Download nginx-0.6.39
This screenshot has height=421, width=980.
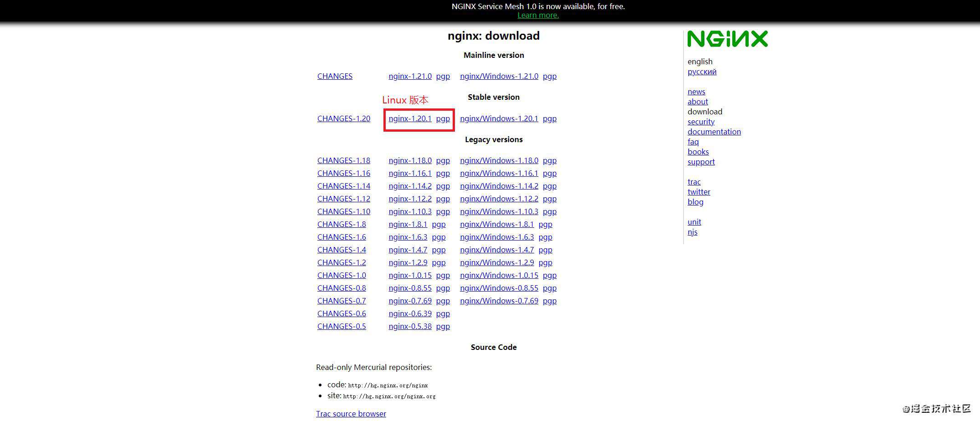tap(410, 313)
